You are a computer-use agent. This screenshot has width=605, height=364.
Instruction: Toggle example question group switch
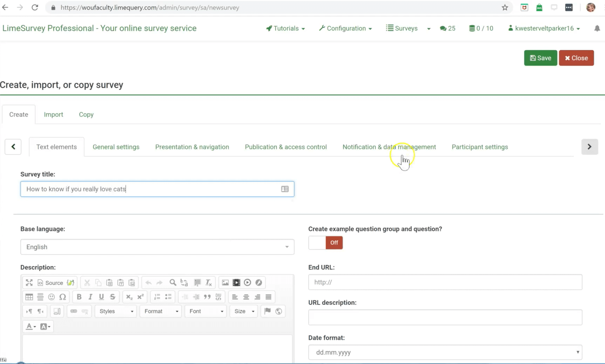pos(325,243)
